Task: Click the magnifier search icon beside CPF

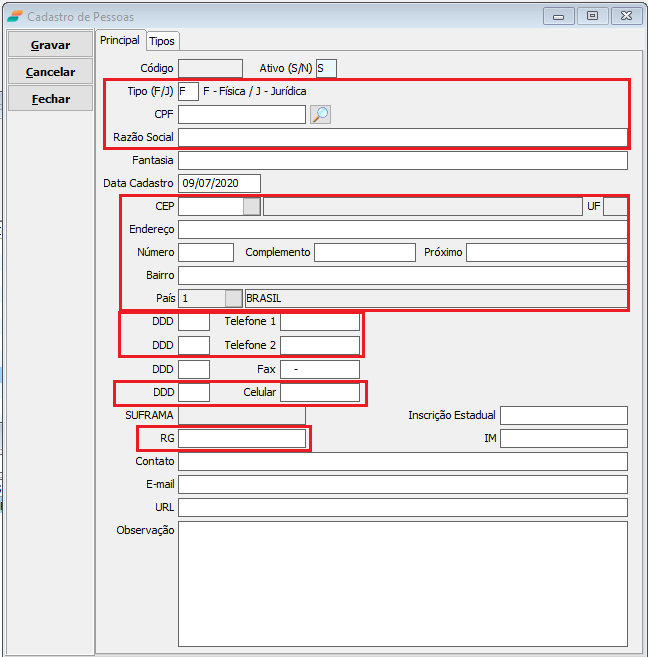Action: coord(319,115)
